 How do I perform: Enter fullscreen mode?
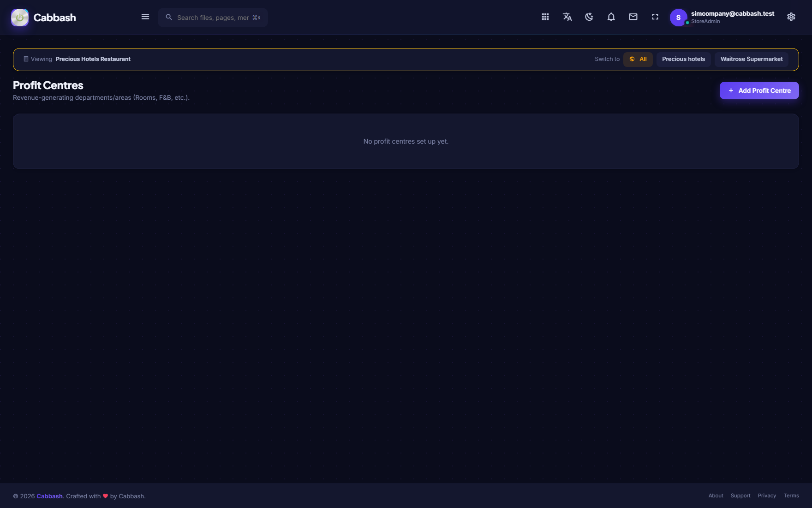point(655,17)
